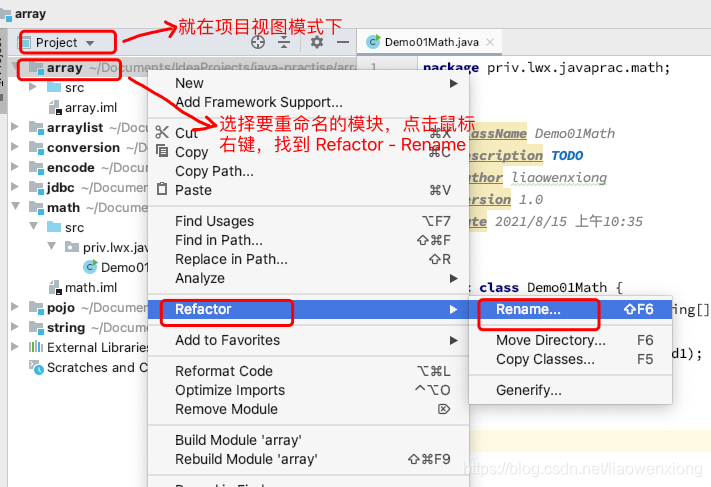Close the Demo01Math.java tab
The height and width of the screenshot is (487, 711).
[490, 42]
